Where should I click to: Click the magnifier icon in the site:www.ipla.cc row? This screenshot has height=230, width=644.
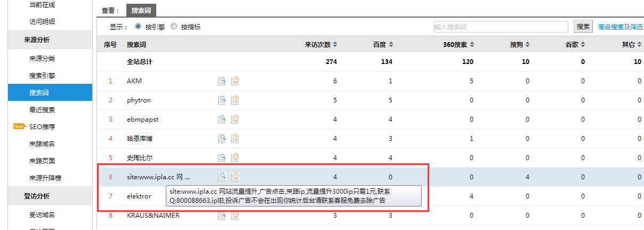tap(222, 177)
